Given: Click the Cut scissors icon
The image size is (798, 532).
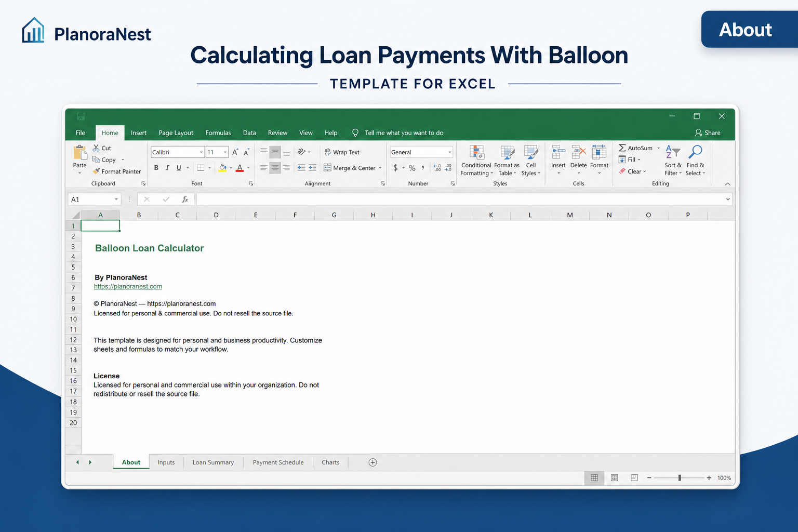Looking at the screenshot, I should pos(96,148).
